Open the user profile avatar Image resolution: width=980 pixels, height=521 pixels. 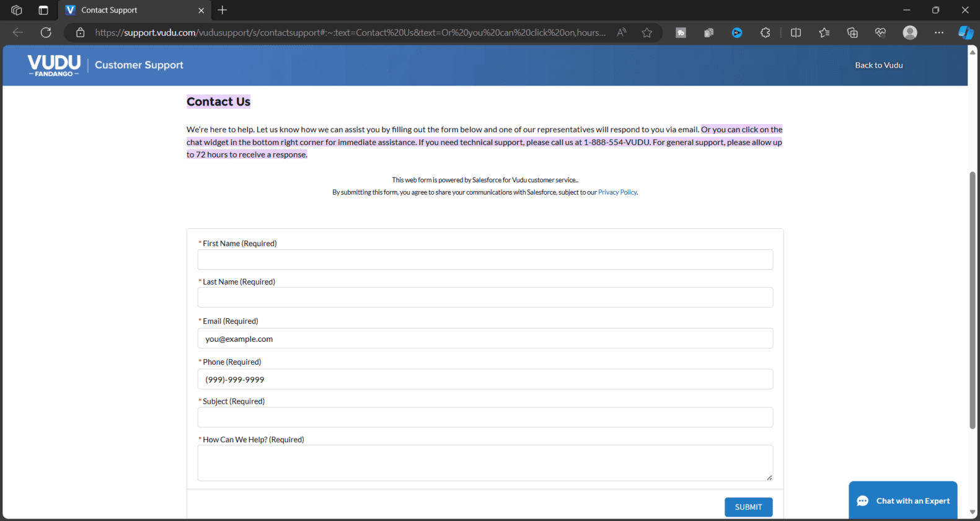[x=909, y=33]
